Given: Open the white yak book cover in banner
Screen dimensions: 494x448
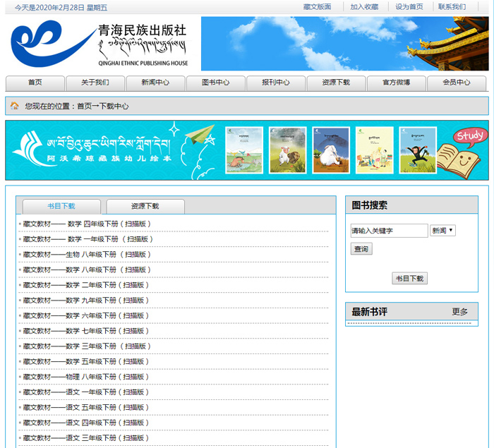Looking at the screenshot, I should 331,150.
